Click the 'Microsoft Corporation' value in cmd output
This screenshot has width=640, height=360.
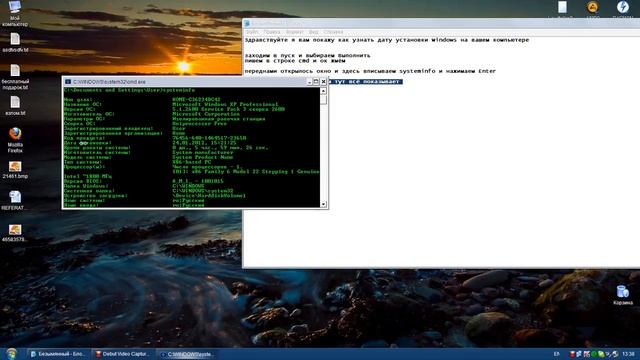click(206, 114)
